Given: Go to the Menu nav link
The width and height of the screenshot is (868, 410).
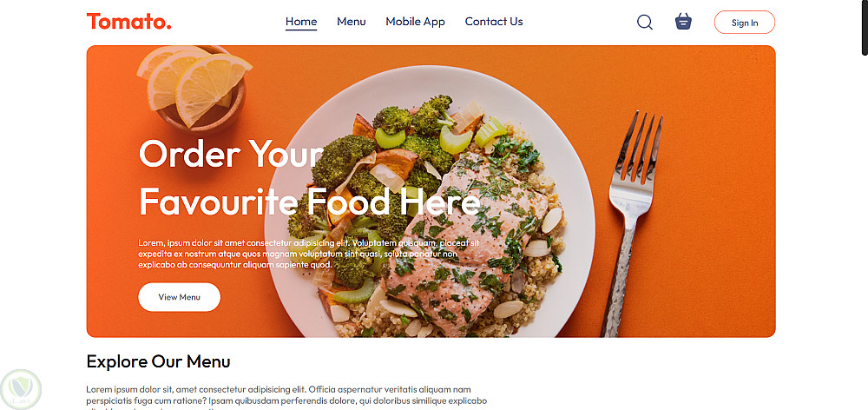Looking at the screenshot, I should [x=351, y=22].
